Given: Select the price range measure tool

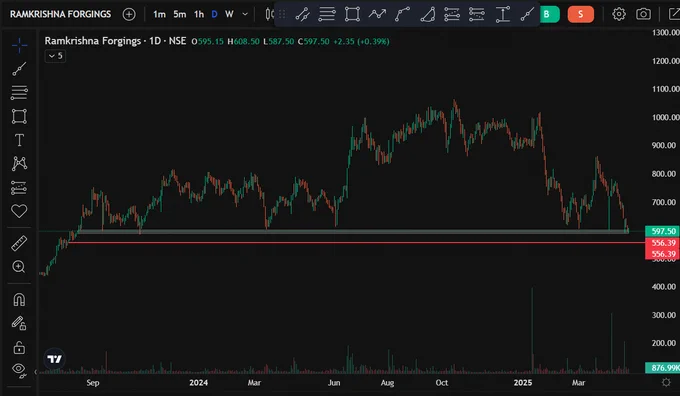Looking at the screenshot, I should click(502, 14).
